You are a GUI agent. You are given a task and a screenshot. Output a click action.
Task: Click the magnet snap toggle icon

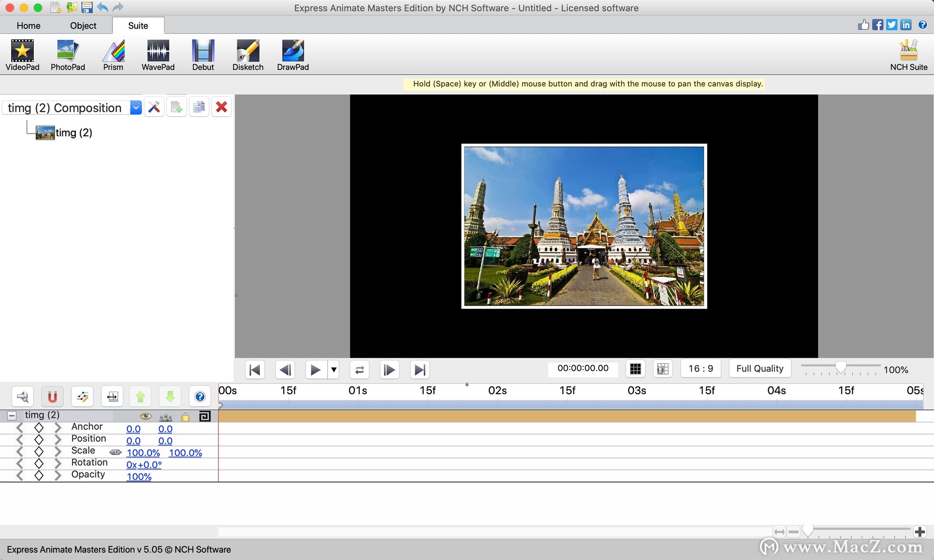[x=52, y=396]
